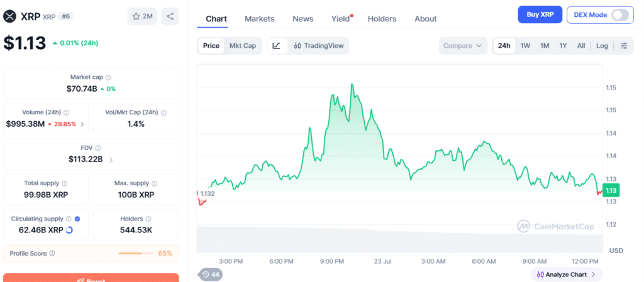Click the $113.22B FDV value

[x=86, y=160]
